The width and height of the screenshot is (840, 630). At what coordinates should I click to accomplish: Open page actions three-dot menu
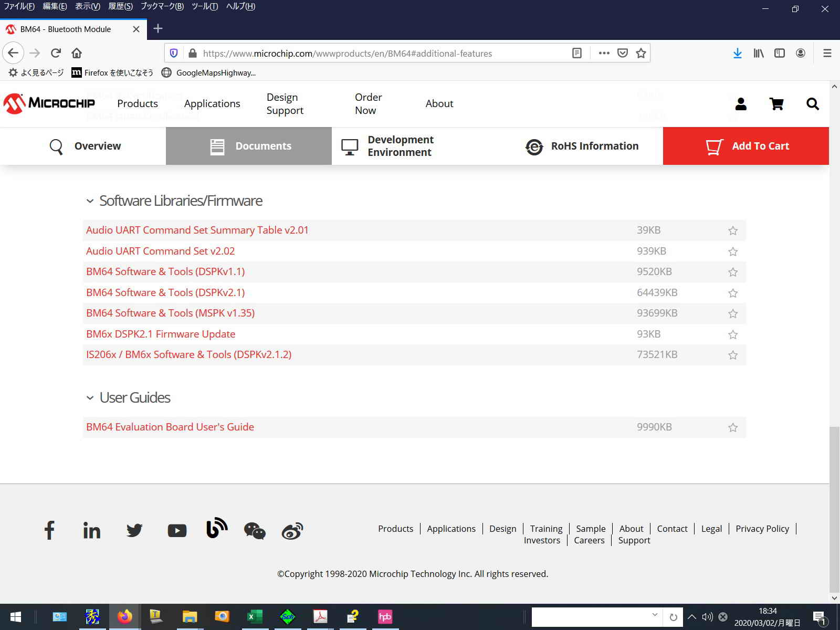coord(604,53)
